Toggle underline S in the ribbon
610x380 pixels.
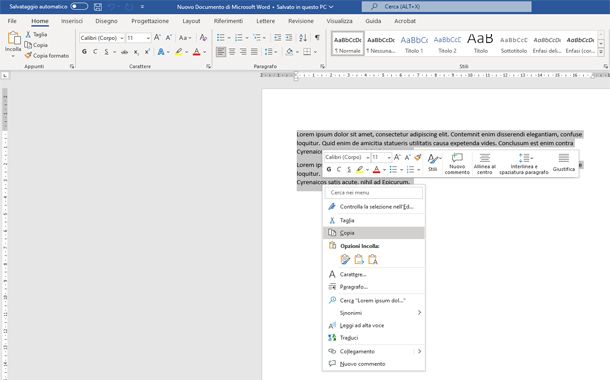pyautogui.click(x=106, y=52)
